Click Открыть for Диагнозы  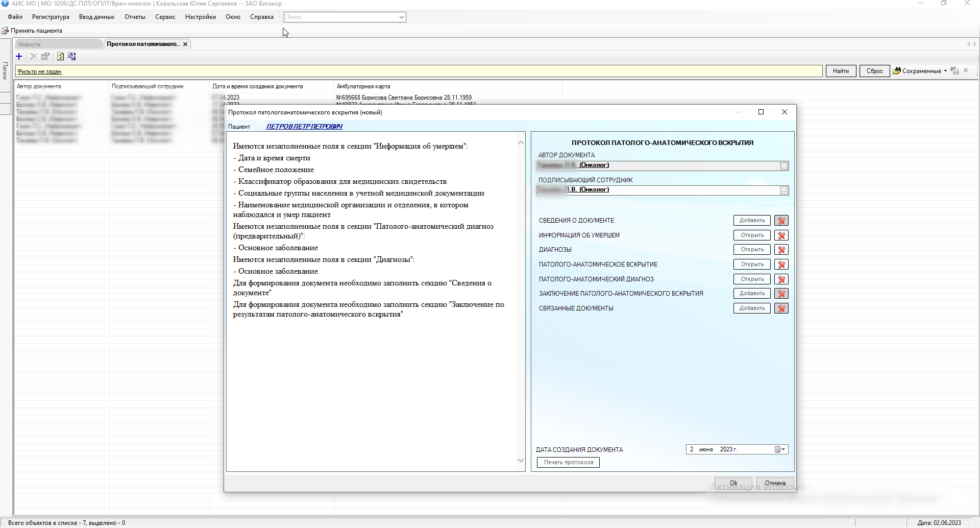point(752,250)
